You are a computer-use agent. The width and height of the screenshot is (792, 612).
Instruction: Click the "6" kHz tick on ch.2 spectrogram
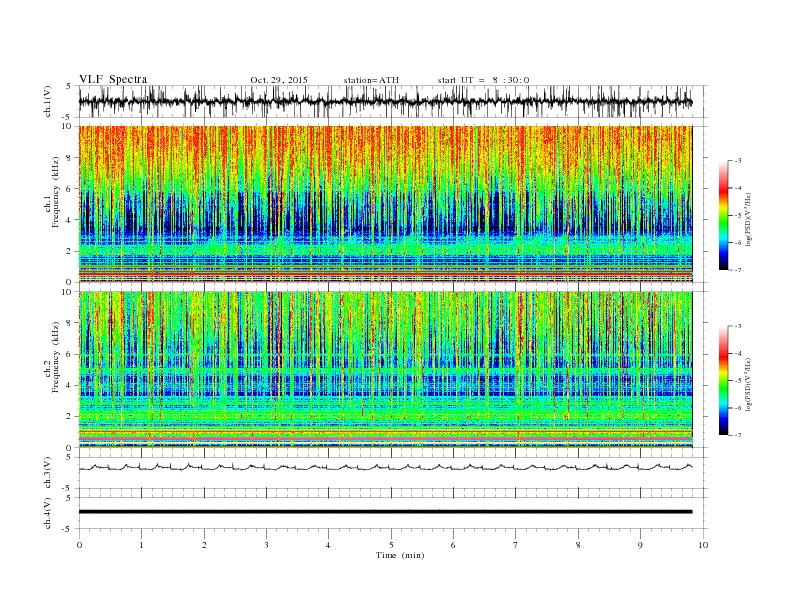pyautogui.click(x=70, y=354)
